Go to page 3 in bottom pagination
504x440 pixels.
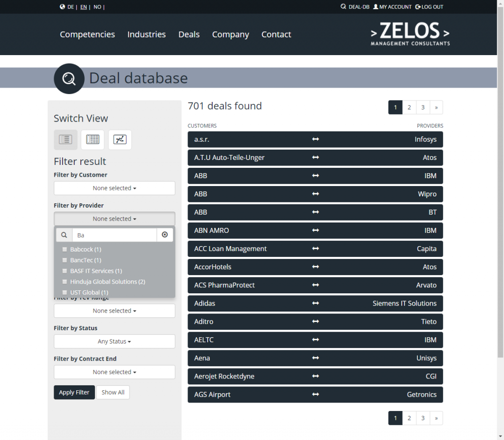[x=423, y=418]
